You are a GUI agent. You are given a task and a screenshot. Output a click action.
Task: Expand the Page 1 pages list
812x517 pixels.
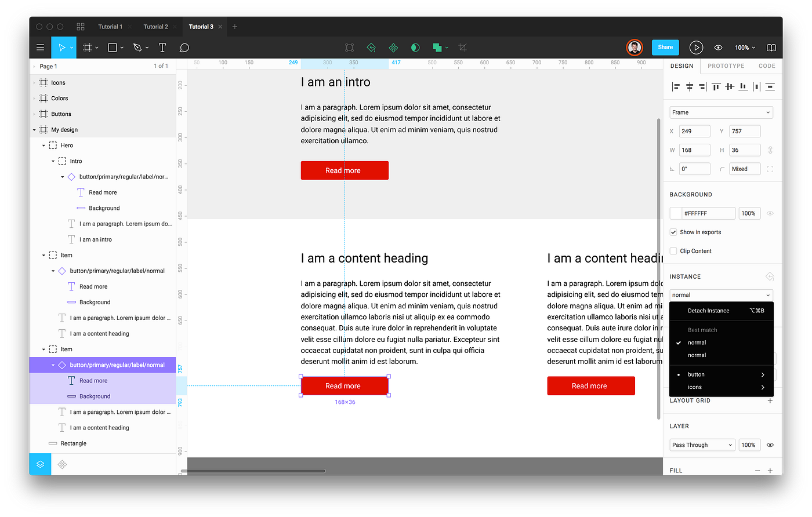[x=34, y=67]
